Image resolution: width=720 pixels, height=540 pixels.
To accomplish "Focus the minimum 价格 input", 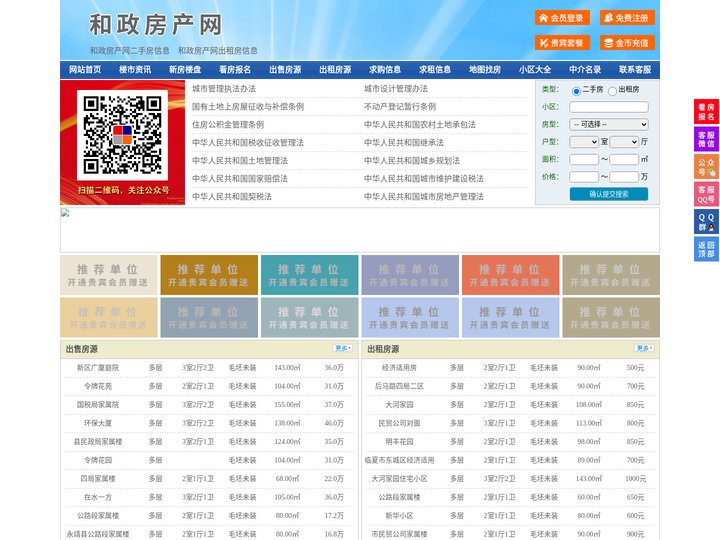I will tap(584, 177).
